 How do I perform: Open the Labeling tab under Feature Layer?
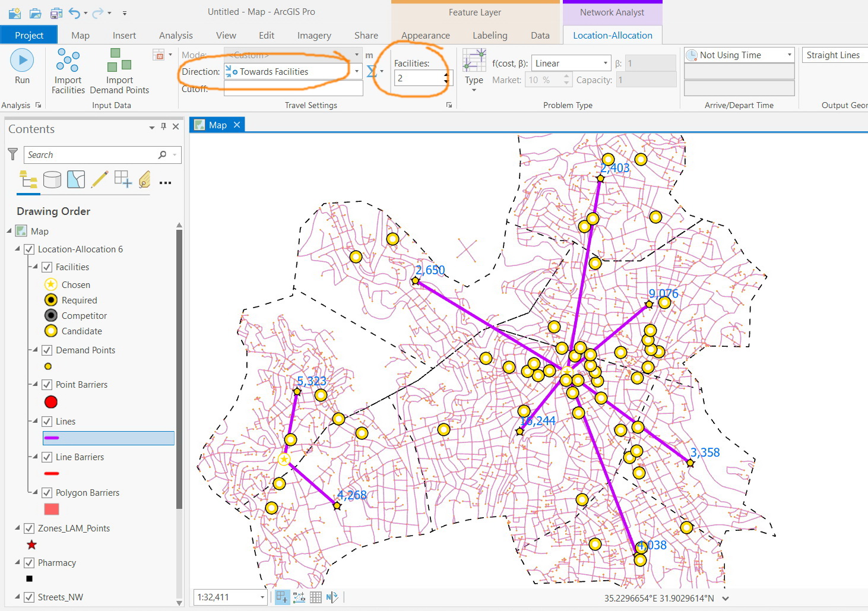pyautogui.click(x=490, y=35)
